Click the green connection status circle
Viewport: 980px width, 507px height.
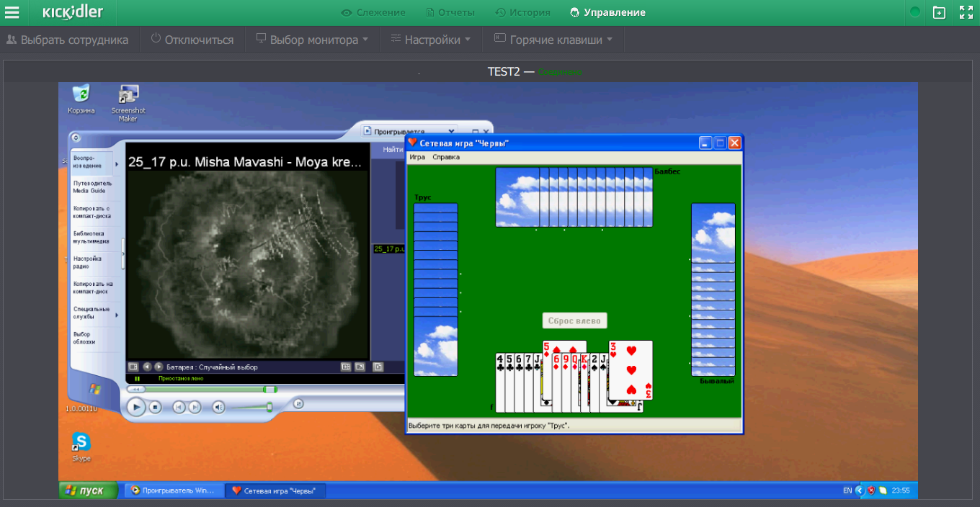click(x=915, y=12)
